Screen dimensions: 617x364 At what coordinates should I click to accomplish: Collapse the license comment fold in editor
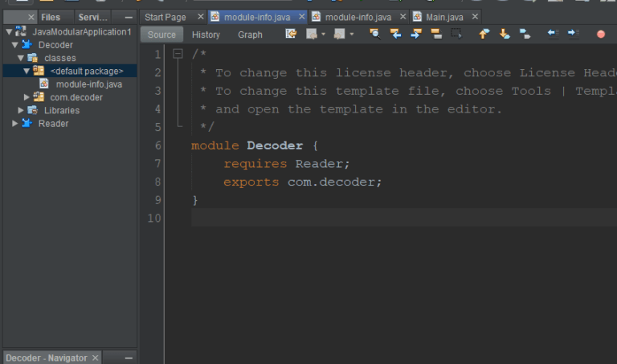[x=178, y=54]
